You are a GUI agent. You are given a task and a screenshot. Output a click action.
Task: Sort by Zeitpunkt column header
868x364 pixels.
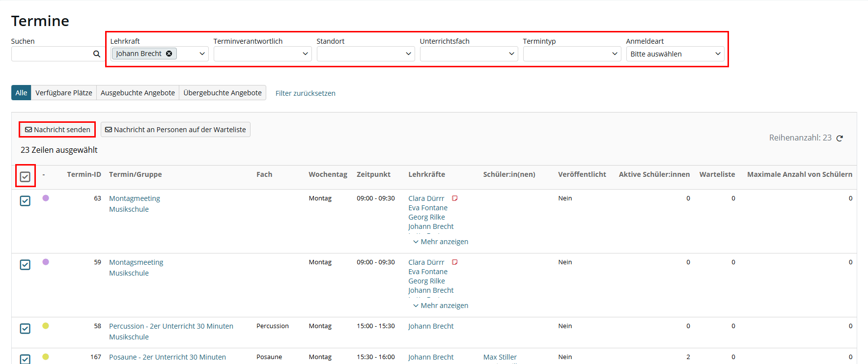[373, 174]
